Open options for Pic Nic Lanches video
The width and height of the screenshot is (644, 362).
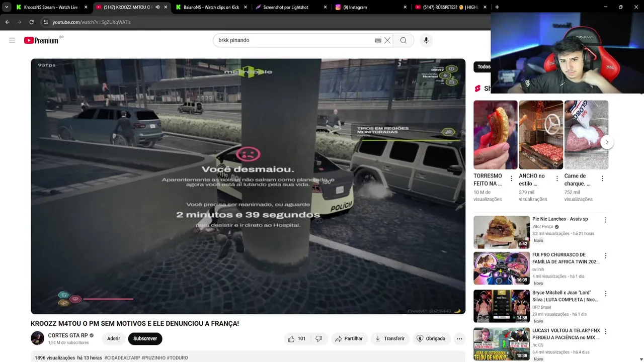click(606, 220)
